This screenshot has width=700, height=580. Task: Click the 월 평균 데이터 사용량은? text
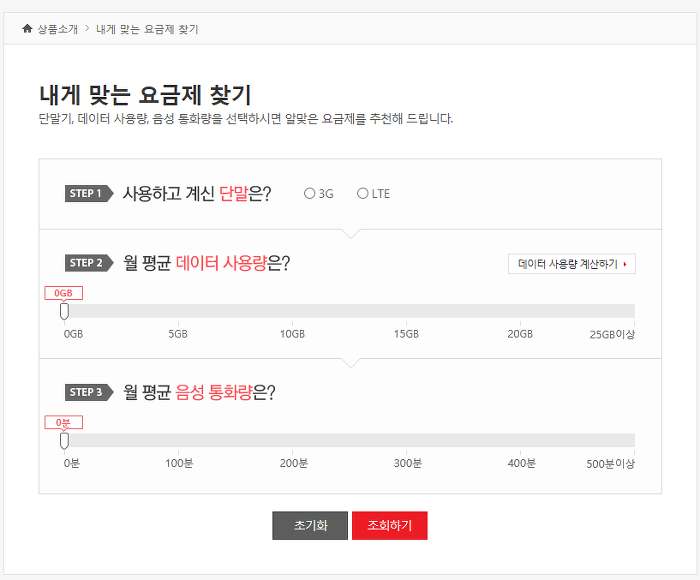click(206, 263)
